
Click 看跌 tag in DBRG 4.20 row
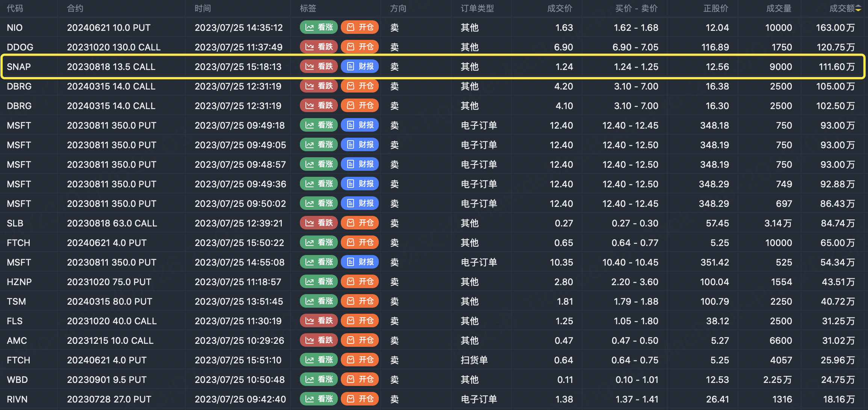319,86
